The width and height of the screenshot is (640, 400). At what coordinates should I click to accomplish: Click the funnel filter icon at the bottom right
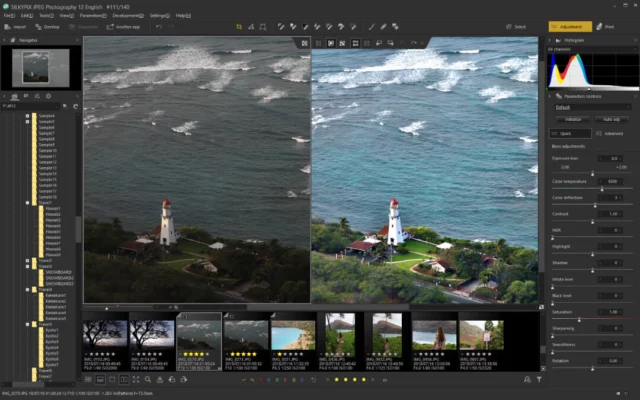[539, 380]
